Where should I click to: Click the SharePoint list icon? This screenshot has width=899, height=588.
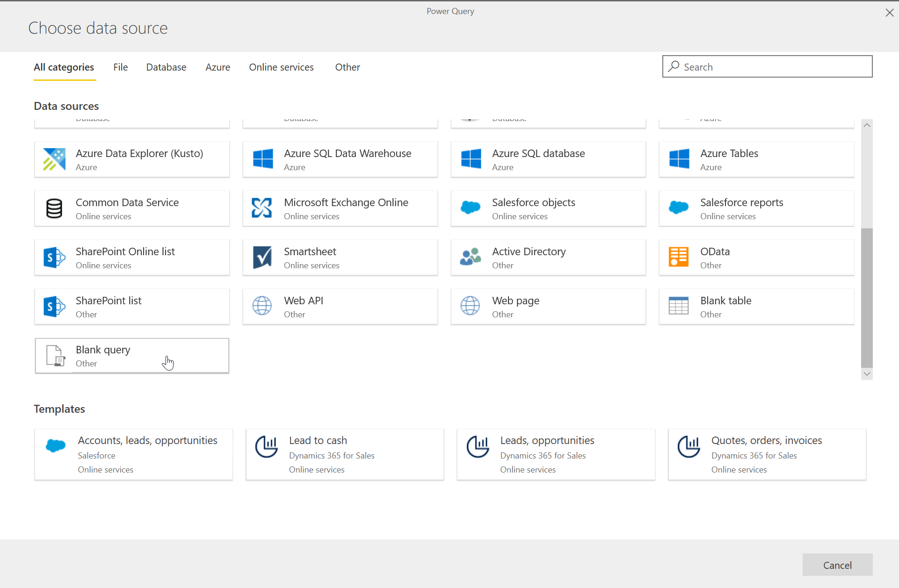[54, 307]
